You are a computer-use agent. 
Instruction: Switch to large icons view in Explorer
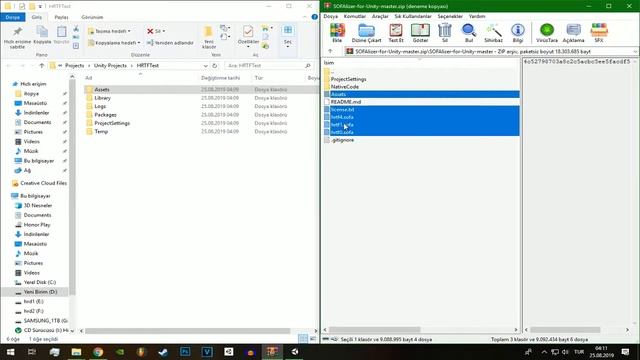coord(313,338)
